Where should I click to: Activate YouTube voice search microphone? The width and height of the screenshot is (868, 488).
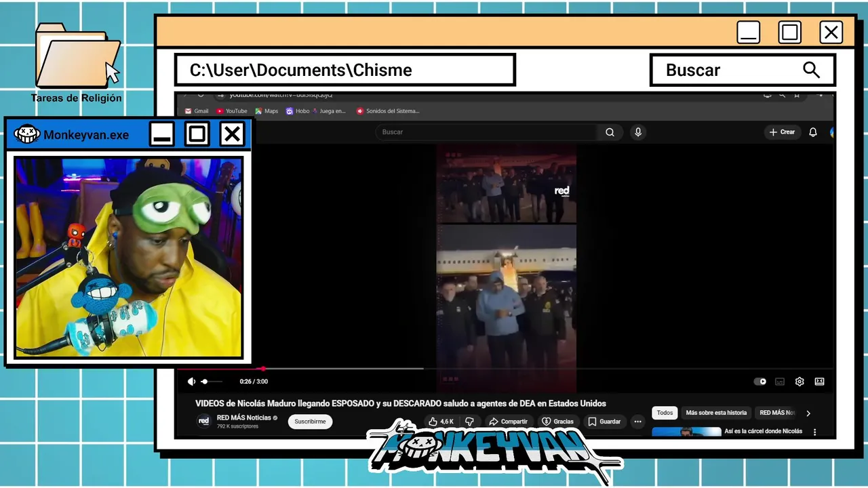(x=637, y=132)
